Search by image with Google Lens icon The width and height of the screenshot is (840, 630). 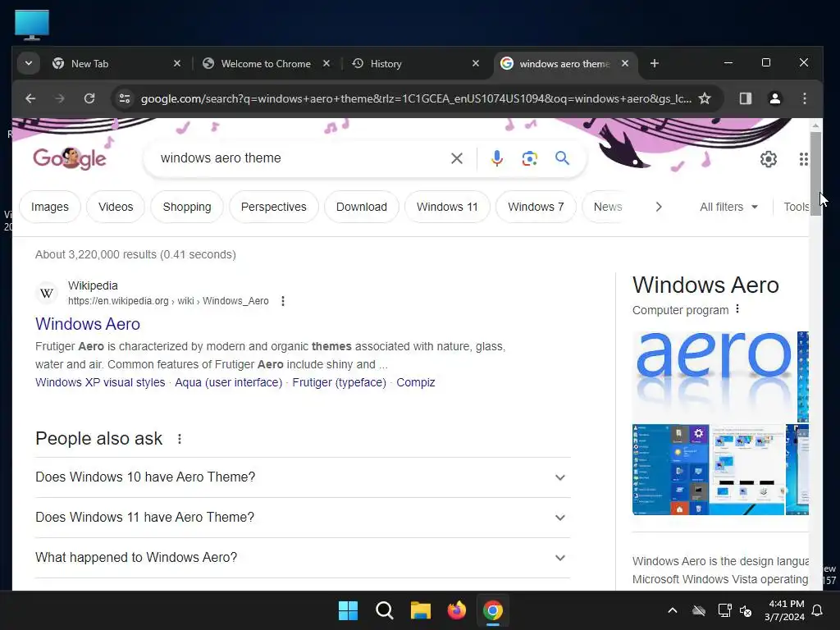click(529, 158)
